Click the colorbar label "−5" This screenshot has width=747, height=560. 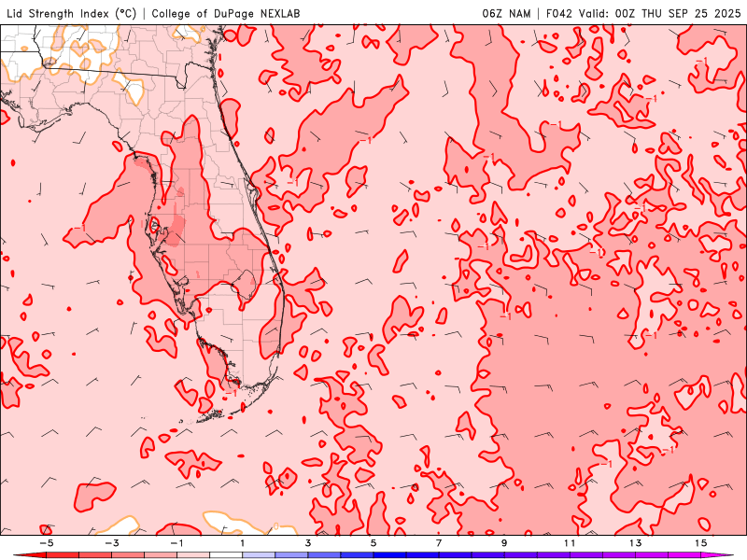click(x=46, y=543)
